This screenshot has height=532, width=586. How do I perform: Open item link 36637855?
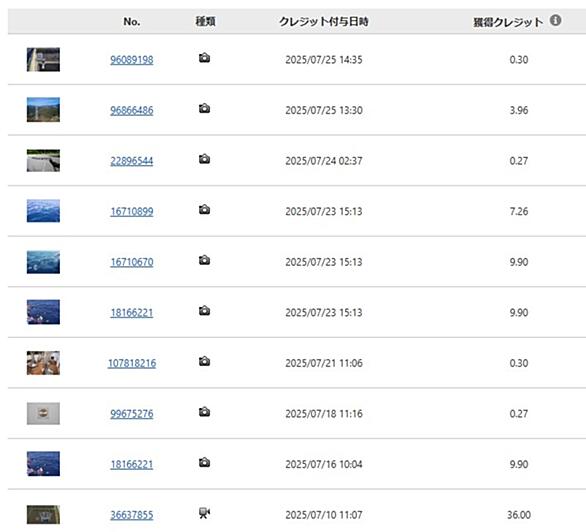point(132,515)
